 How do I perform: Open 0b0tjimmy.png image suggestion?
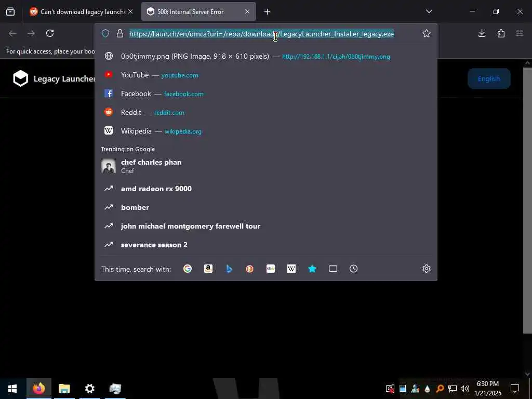[265, 56]
